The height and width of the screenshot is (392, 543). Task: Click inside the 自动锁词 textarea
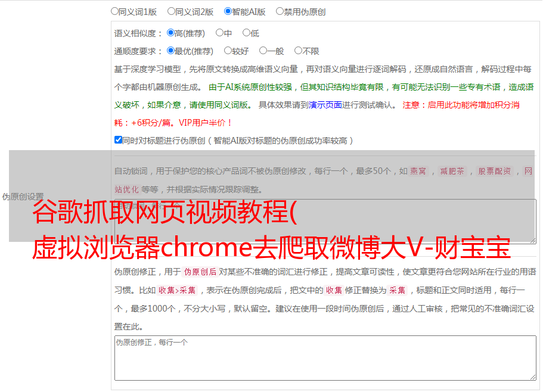[325, 222]
